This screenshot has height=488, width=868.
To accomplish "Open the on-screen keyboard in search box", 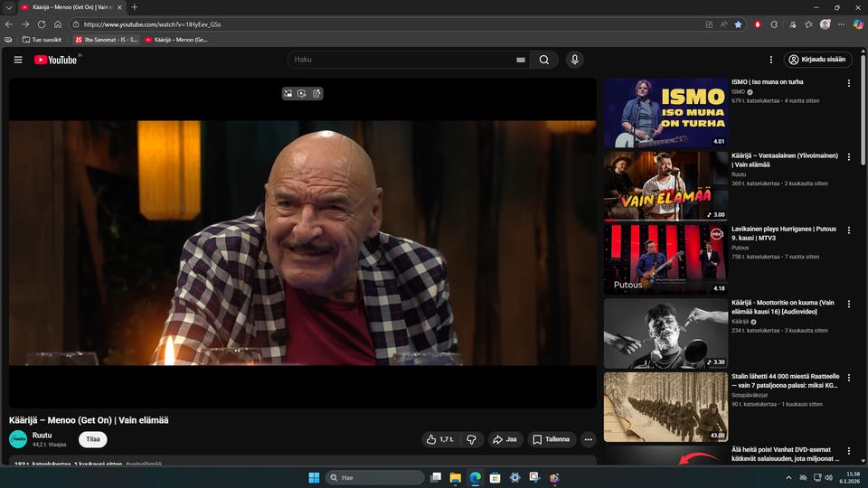I will coord(520,60).
